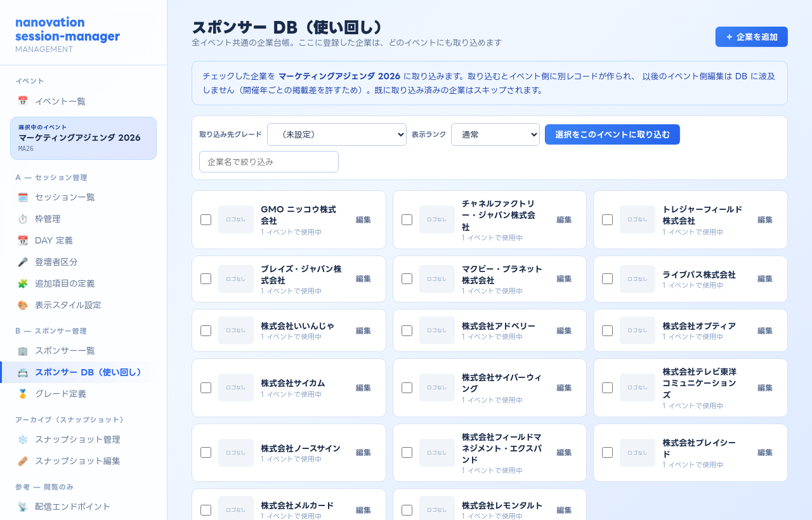
Task: Tick the checkbox for トレジャーフィールド株式会社
Action: (607, 219)
